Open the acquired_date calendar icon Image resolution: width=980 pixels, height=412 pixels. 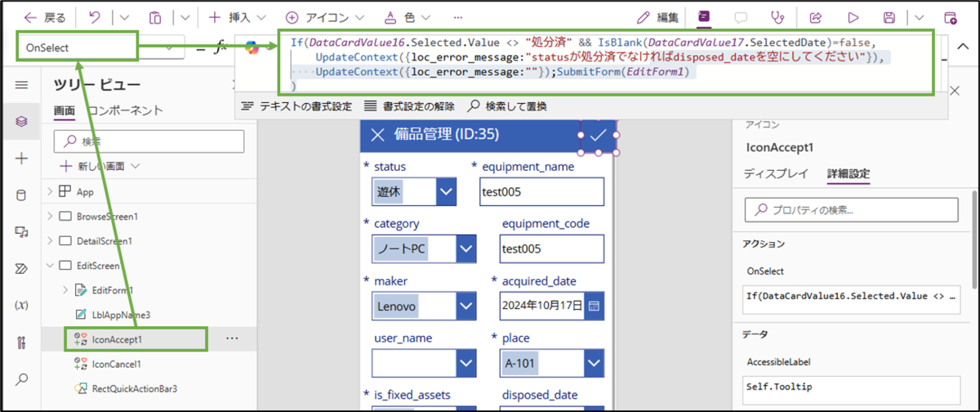tap(594, 306)
